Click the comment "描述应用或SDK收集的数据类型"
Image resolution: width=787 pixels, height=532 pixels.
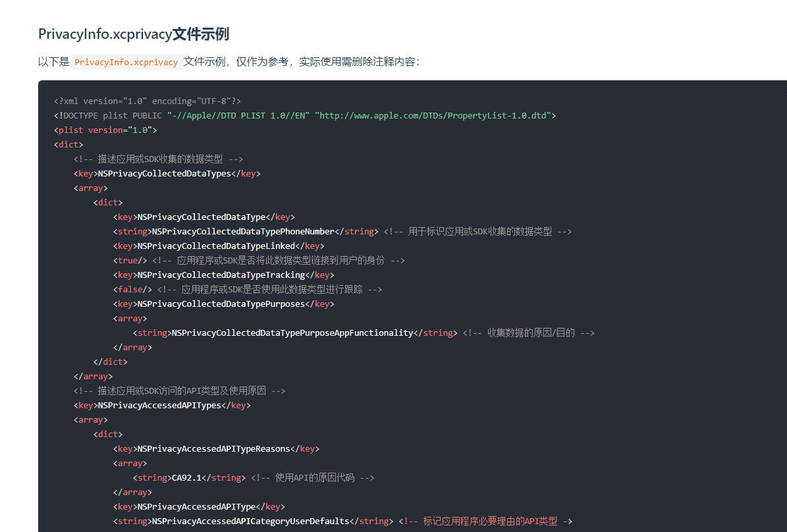pos(159,159)
